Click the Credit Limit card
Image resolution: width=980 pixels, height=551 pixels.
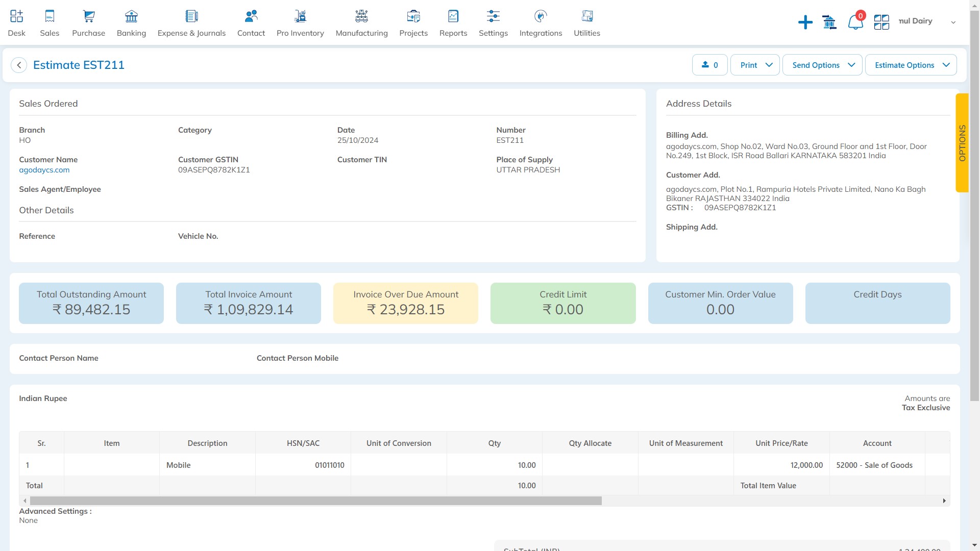click(563, 303)
